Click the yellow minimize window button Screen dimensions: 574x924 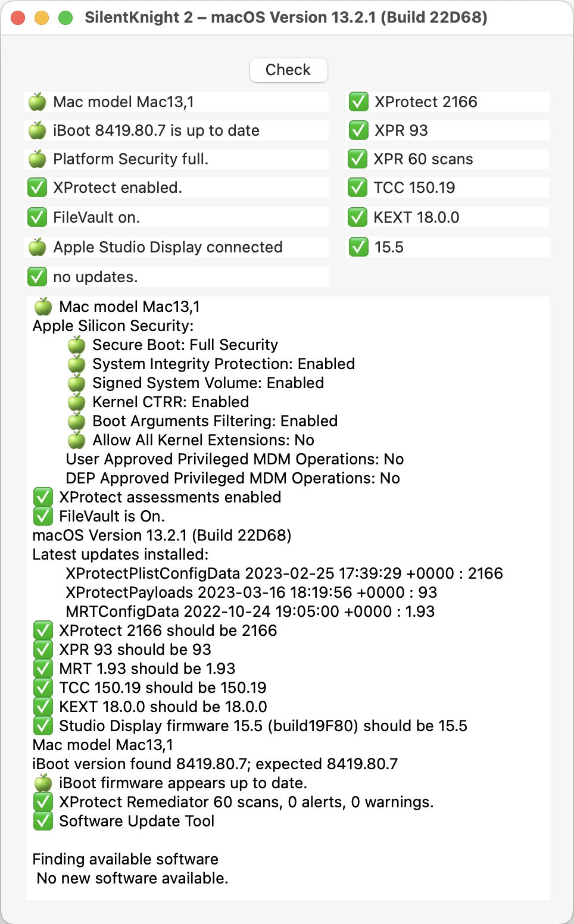(42, 18)
